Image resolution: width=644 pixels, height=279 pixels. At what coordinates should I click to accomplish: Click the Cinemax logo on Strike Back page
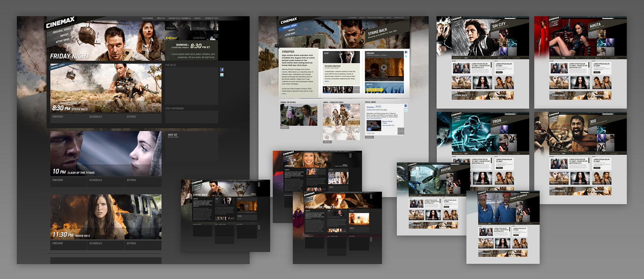(289, 21)
